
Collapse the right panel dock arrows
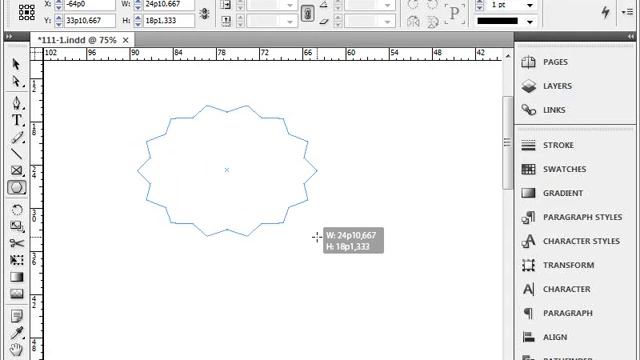[x=631, y=37]
